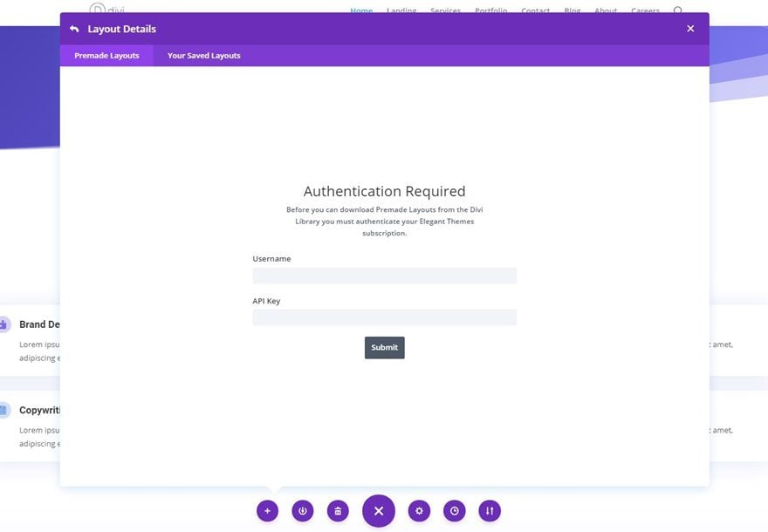The width and height of the screenshot is (768, 532).
Task: Click the Copywriting icon on the page
Action: [x=3, y=410]
